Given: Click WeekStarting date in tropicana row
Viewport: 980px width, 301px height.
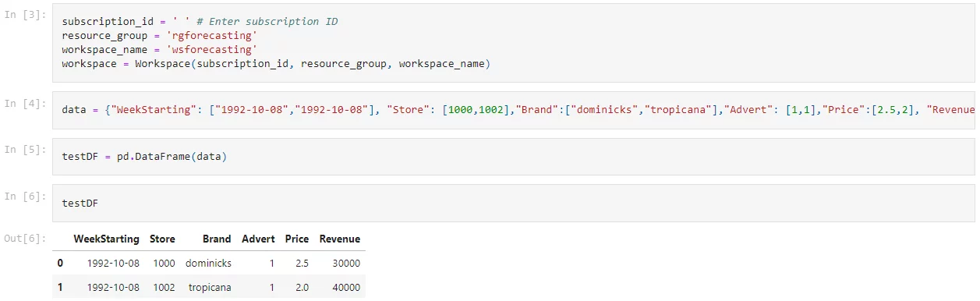Looking at the screenshot, I should click(x=113, y=287).
